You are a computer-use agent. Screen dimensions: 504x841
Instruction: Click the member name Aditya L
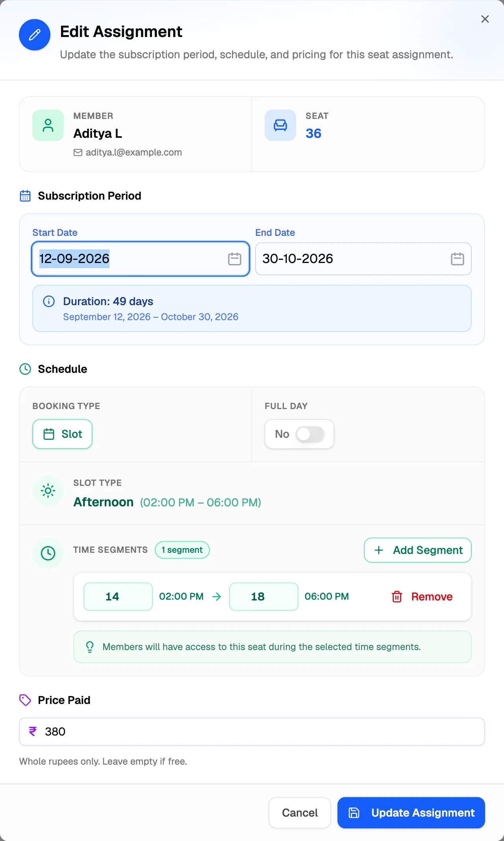pyautogui.click(x=98, y=134)
